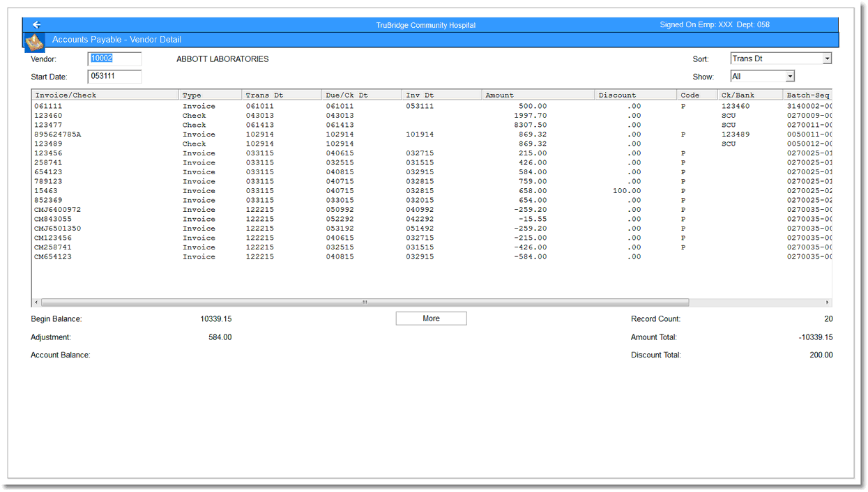Image resolution: width=868 pixels, height=492 pixels.
Task: Select invoice row 123456
Action: (432, 153)
